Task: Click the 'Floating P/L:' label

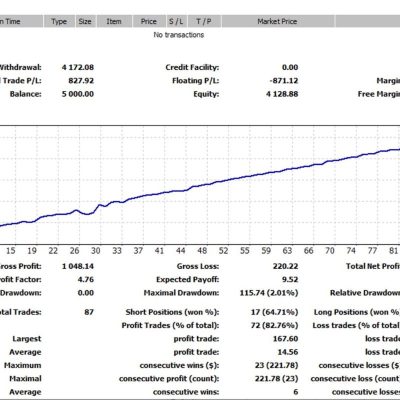Action: [196, 81]
